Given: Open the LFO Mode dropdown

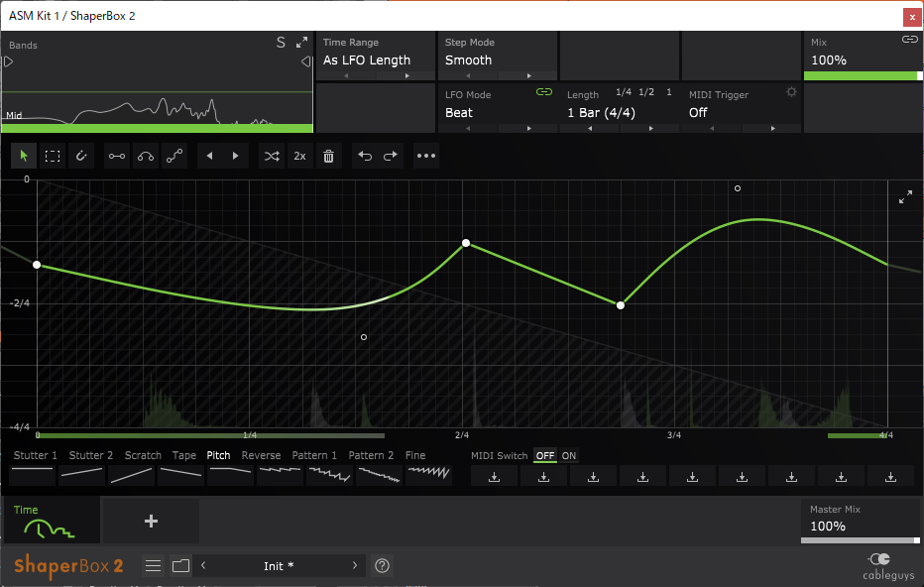Looking at the screenshot, I should 459,113.
